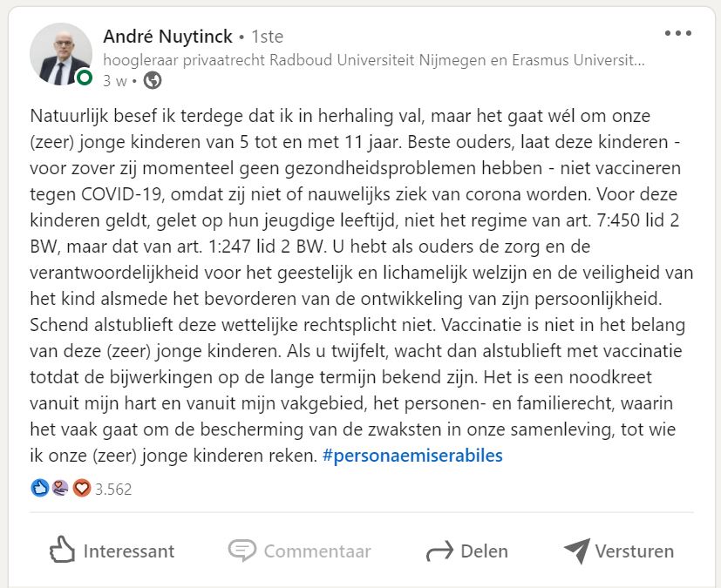Open the #personaemiserabiles hashtag

click(x=412, y=456)
